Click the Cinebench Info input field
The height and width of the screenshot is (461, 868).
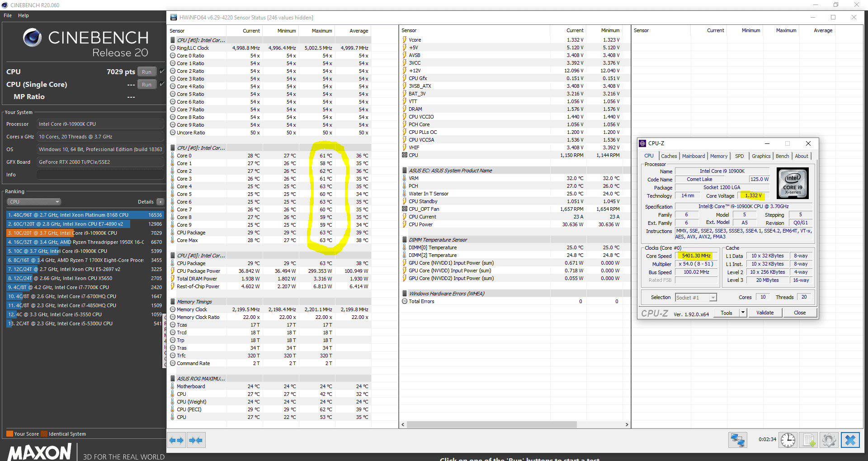100,175
